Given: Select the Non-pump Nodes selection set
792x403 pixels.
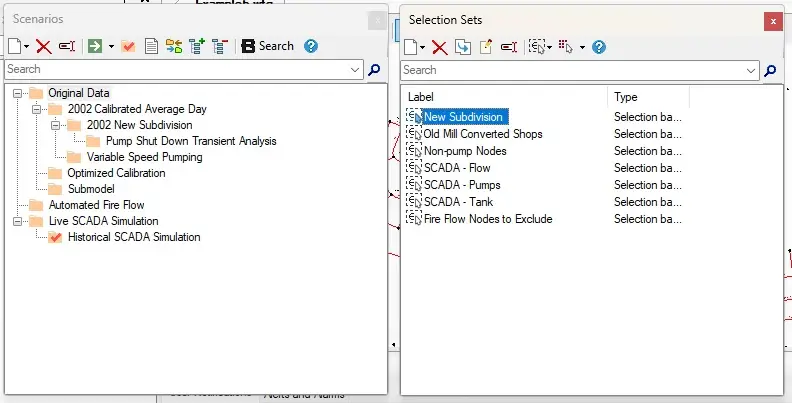Looking at the screenshot, I should (465, 151).
